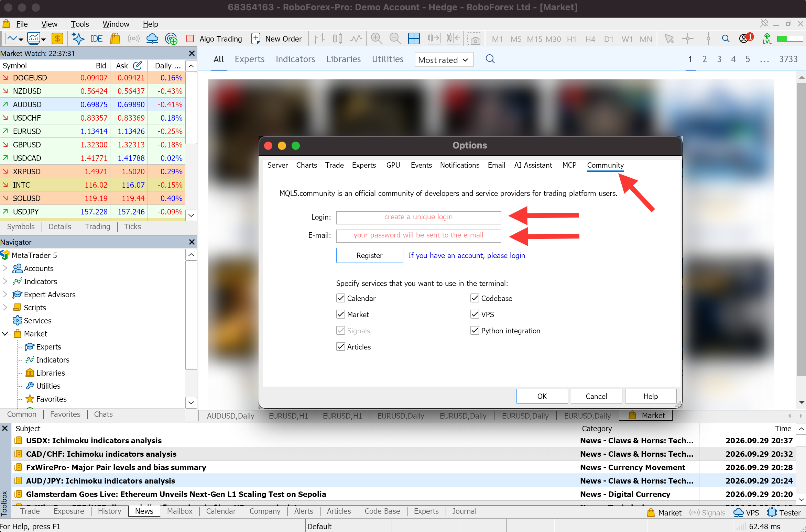Click the login link for existing account

tap(467, 255)
